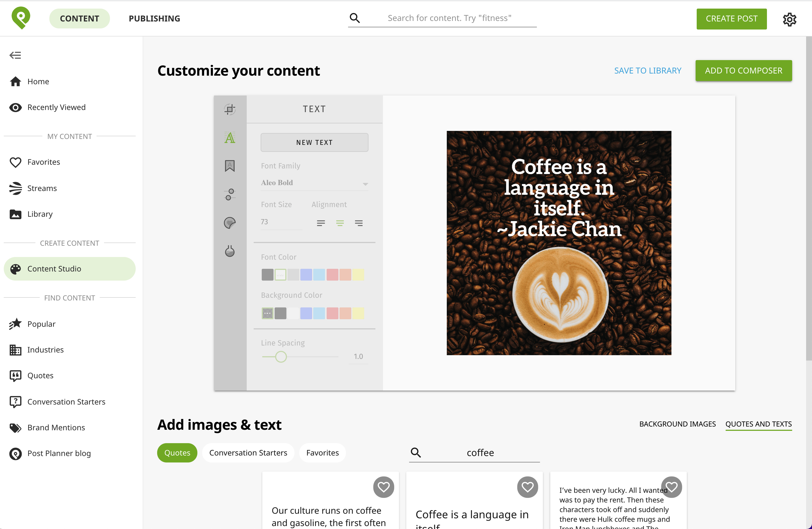Switch to Conversation Starters tab
Image resolution: width=812 pixels, height=529 pixels.
point(248,452)
